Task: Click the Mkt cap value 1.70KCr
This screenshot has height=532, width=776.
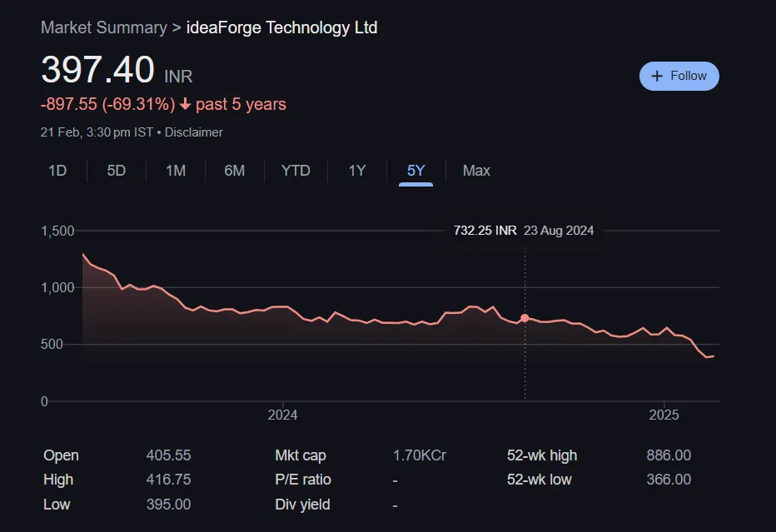Action: coord(419,455)
